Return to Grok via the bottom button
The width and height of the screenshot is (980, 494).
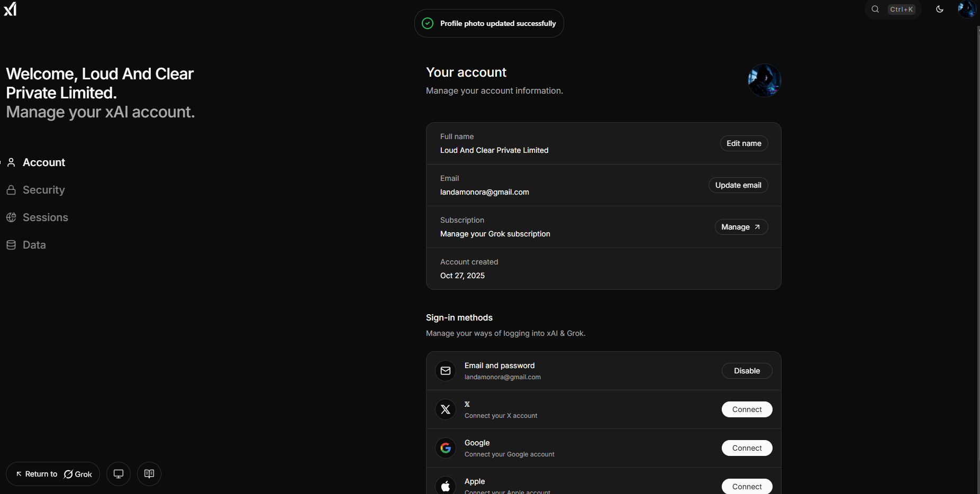point(53,474)
